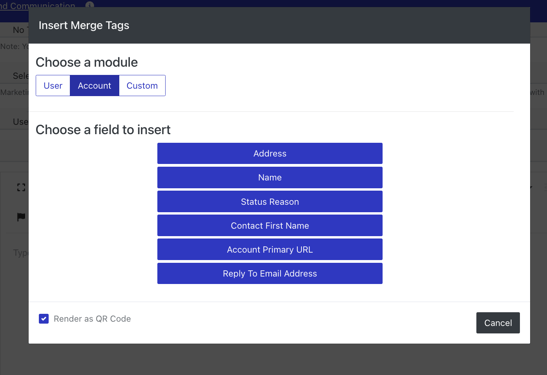Click the partially hidden editor placeholder text

(x=21, y=253)
